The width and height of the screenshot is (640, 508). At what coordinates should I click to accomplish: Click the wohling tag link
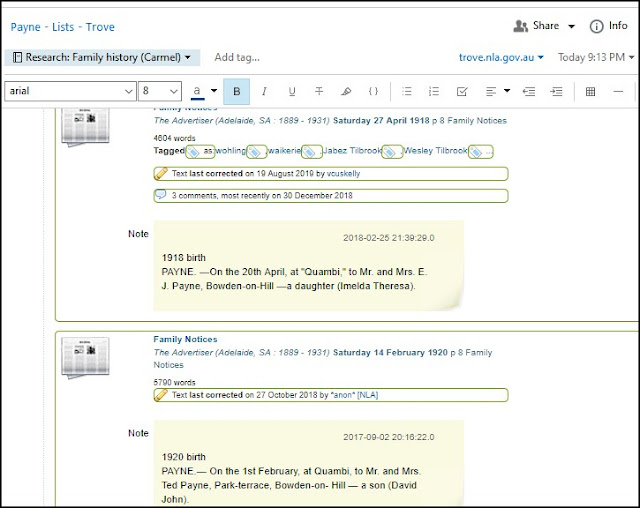point(230,151)
